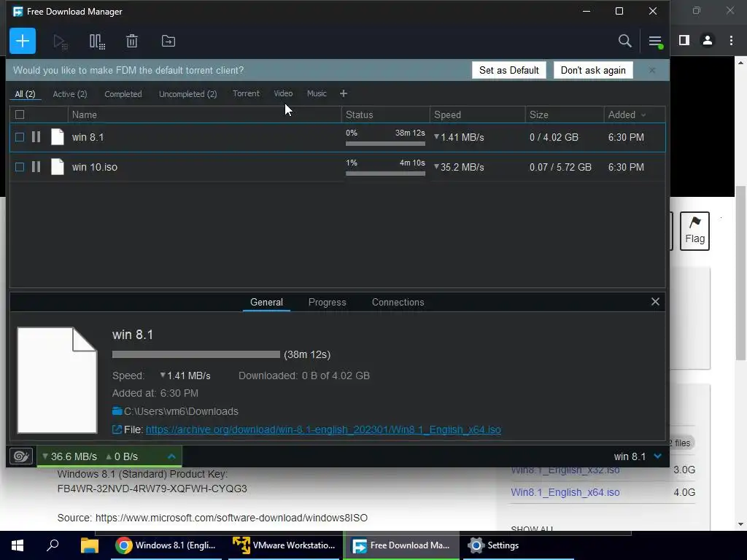Click the file icon of win 8.1
The height and width of the screenshot is (560, 747).
57,137
